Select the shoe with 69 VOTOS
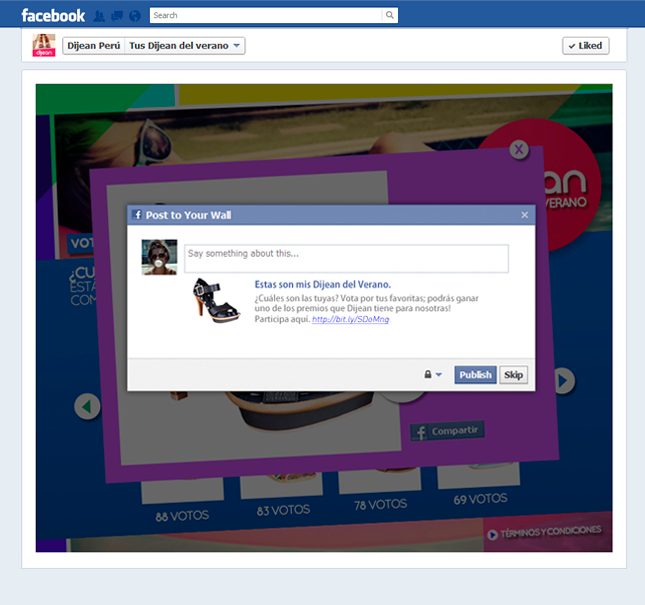645x605 pixels. tap(478, 475)
